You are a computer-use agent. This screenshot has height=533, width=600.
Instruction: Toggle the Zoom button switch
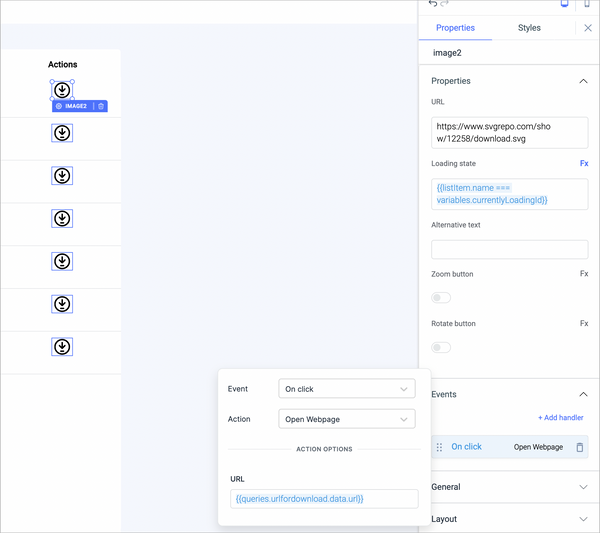[x=441, y=297]
